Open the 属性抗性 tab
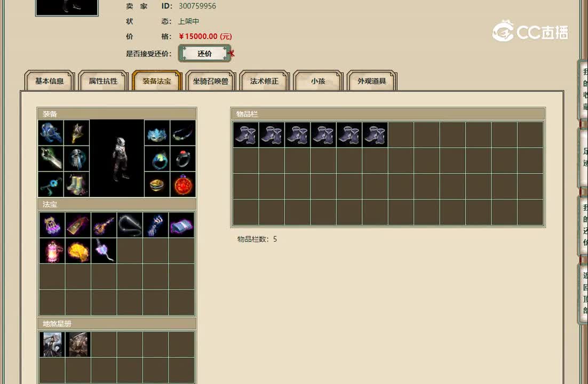Screen dimensions: 588x384 click(x=103, y=81)
